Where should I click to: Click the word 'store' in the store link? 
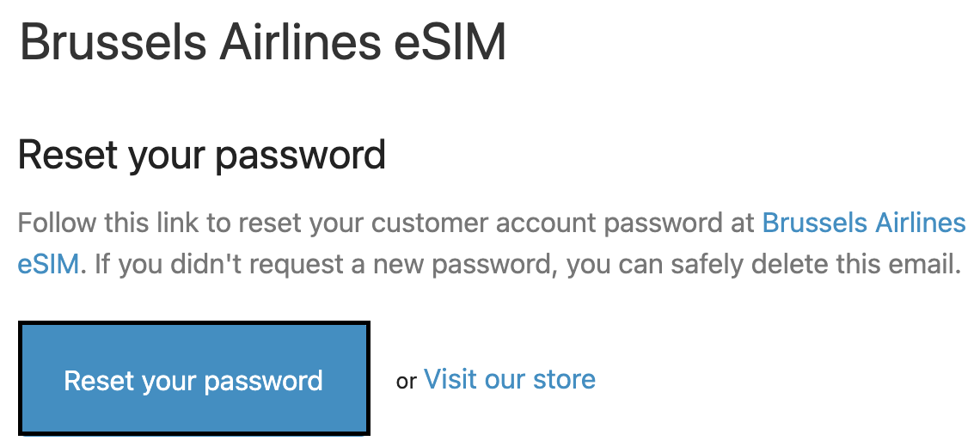pyautogui.click(x=564, y=379)
